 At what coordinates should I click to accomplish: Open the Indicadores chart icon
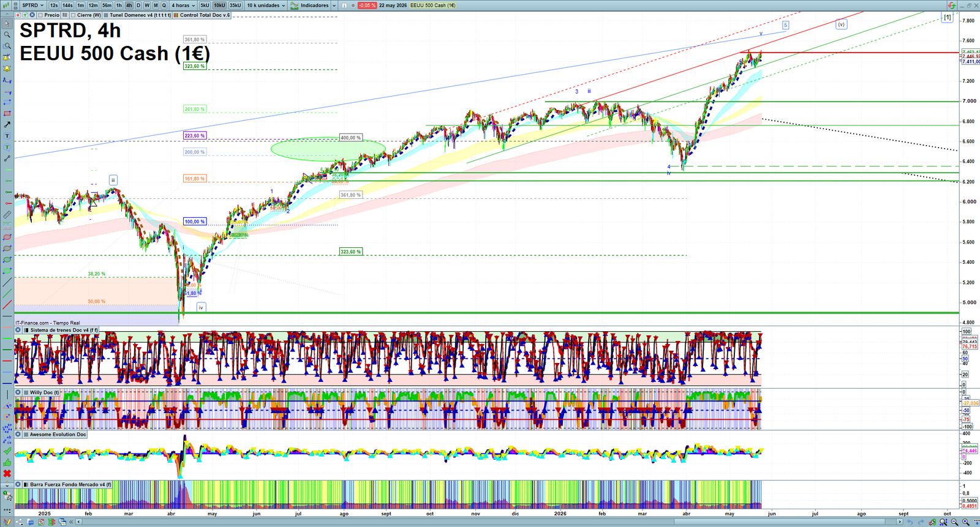295,6
